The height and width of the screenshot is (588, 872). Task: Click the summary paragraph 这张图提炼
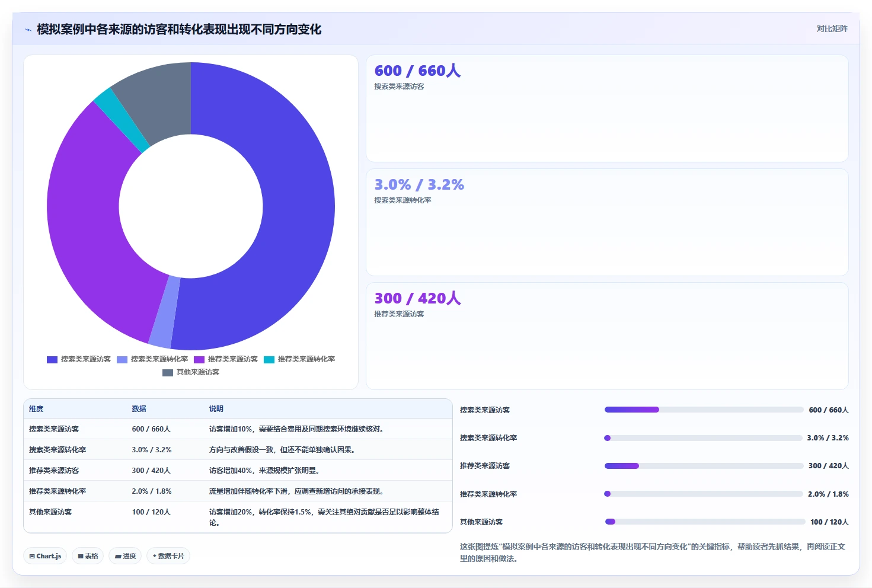click(x=653, y=552)
